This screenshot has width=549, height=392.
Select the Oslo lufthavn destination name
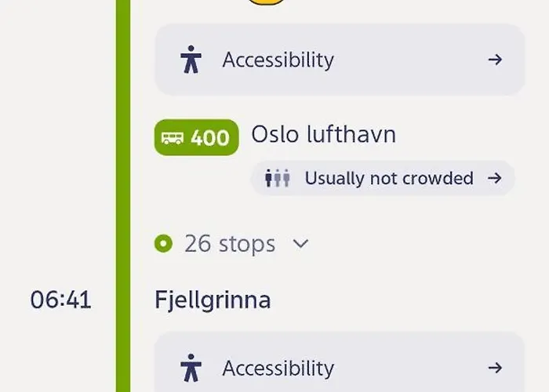pos(323,135)
